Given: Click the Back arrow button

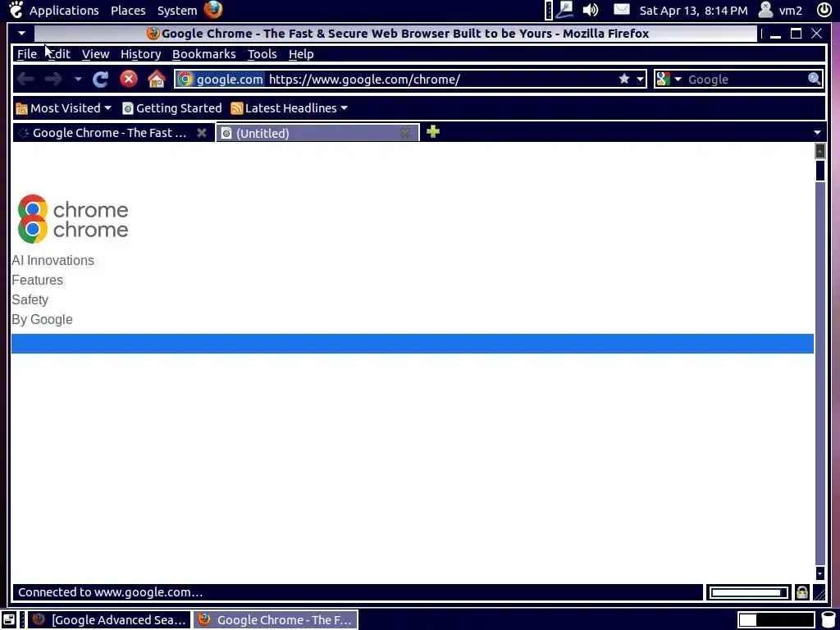Looking at the screenshot, I should point(25,80).
